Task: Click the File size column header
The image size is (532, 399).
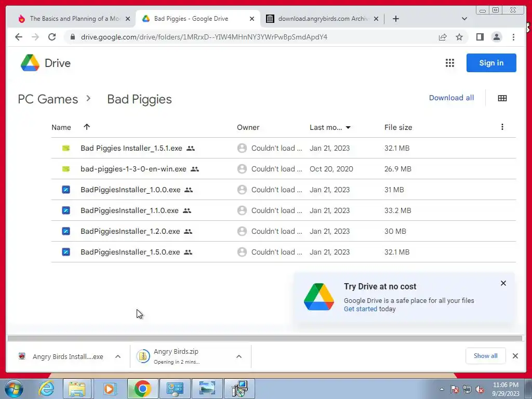Action: (398, 127)
